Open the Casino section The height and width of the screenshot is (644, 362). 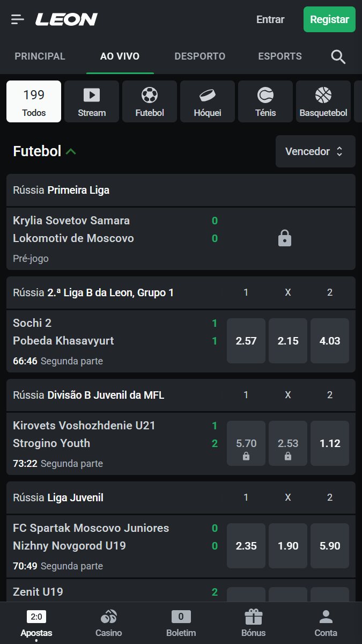pos(108,623)
